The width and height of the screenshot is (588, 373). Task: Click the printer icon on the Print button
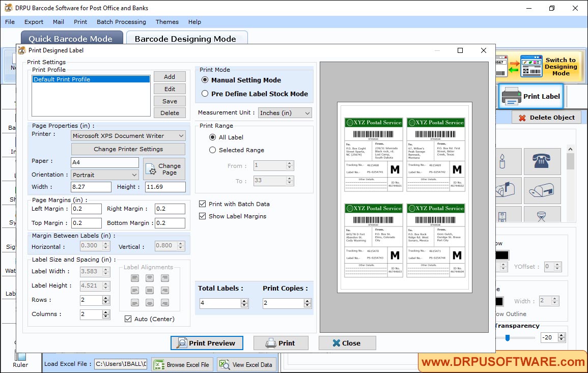[271, 342]
